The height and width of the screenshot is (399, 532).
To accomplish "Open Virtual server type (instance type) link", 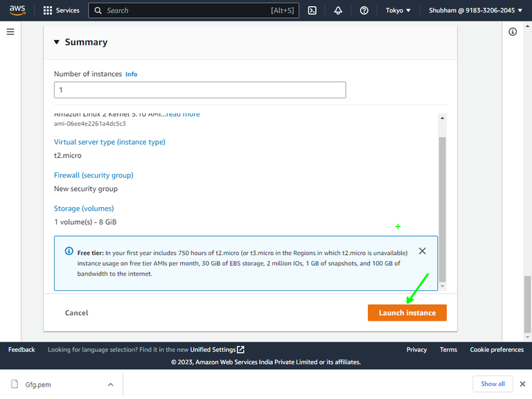I will point(109,142).
